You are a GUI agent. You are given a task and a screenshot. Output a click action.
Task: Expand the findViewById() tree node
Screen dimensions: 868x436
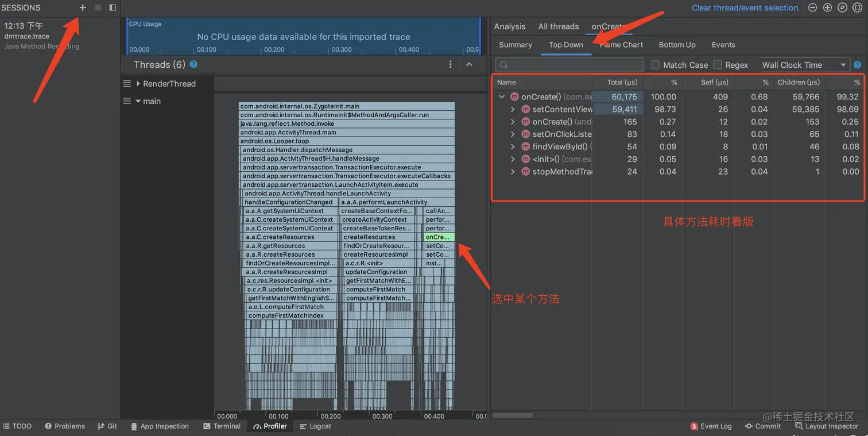[513, 146]
